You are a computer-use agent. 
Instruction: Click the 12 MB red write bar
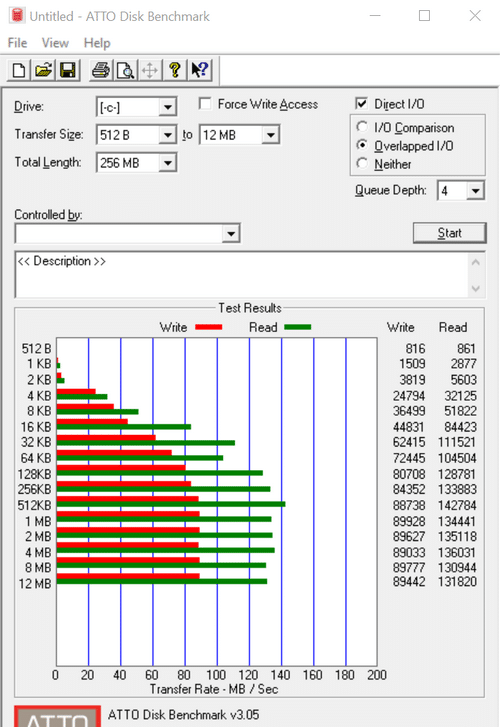128,576
